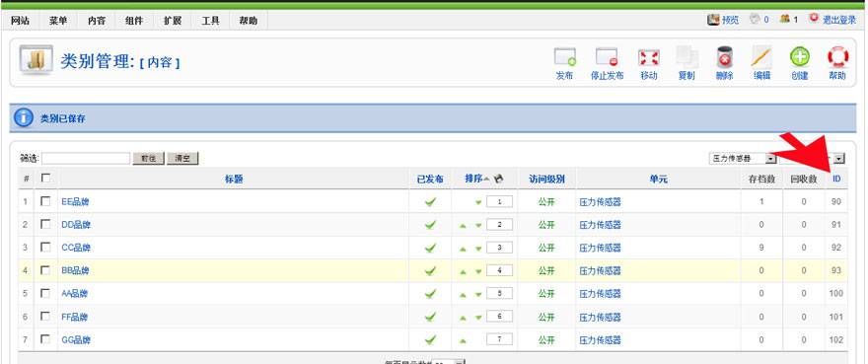
Task: Click the 发布 (Publish) toolbar icon
Action: pyautogui.click(x=564, y=58)
